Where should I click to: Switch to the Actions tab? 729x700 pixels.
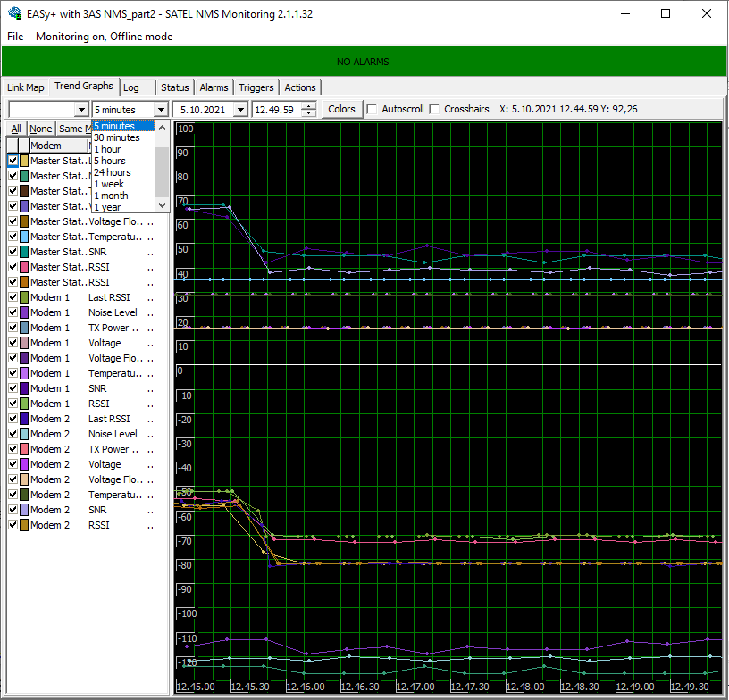(300, 87)
